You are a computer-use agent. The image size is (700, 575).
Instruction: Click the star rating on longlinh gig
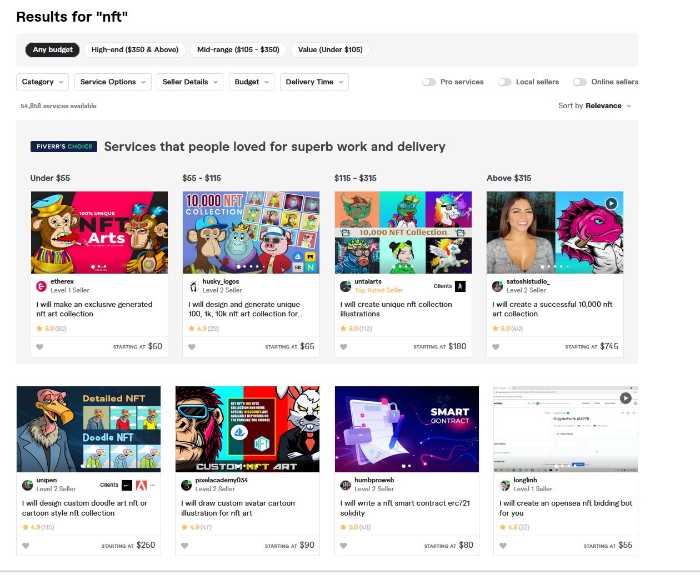[x=514, y=527]
